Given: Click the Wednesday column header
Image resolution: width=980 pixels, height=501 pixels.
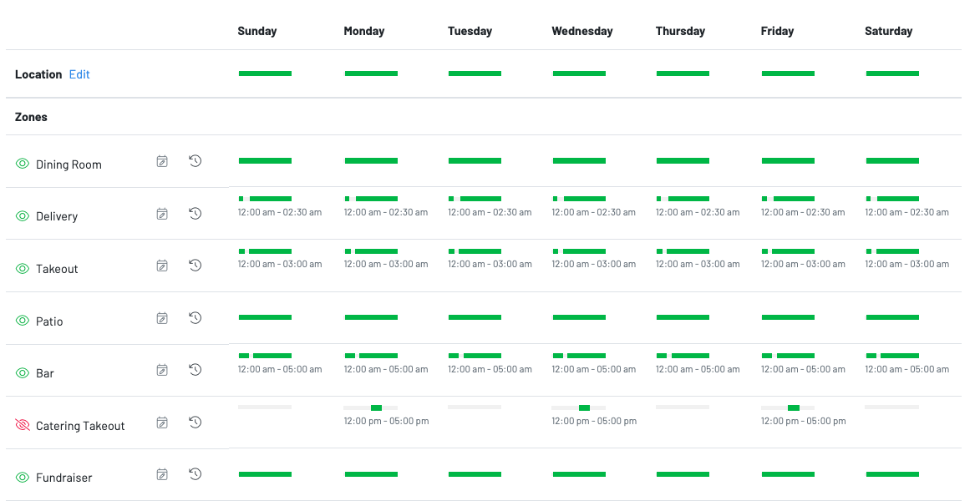Looking at the screenshot, I should tap(581, 31).
